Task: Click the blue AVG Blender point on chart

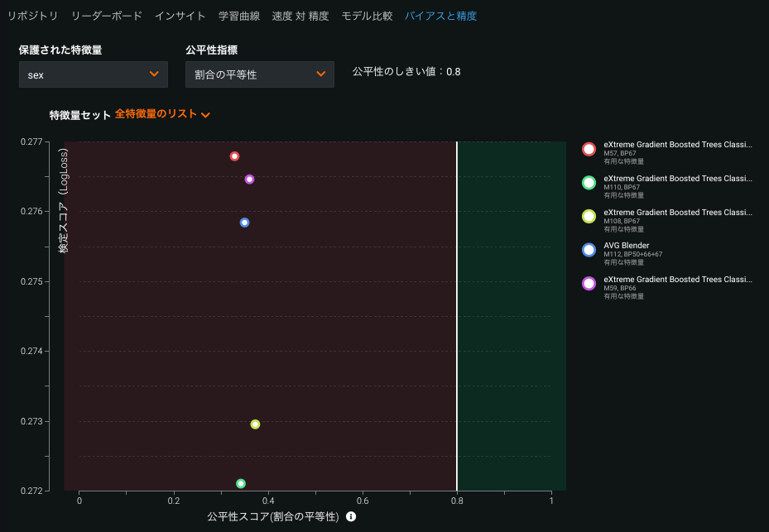Action: (244, 223)
